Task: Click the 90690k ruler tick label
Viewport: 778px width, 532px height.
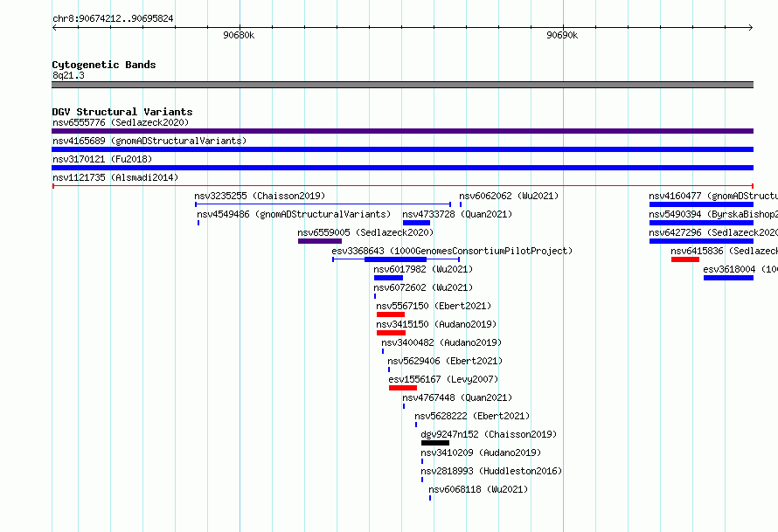Action: 562,35
